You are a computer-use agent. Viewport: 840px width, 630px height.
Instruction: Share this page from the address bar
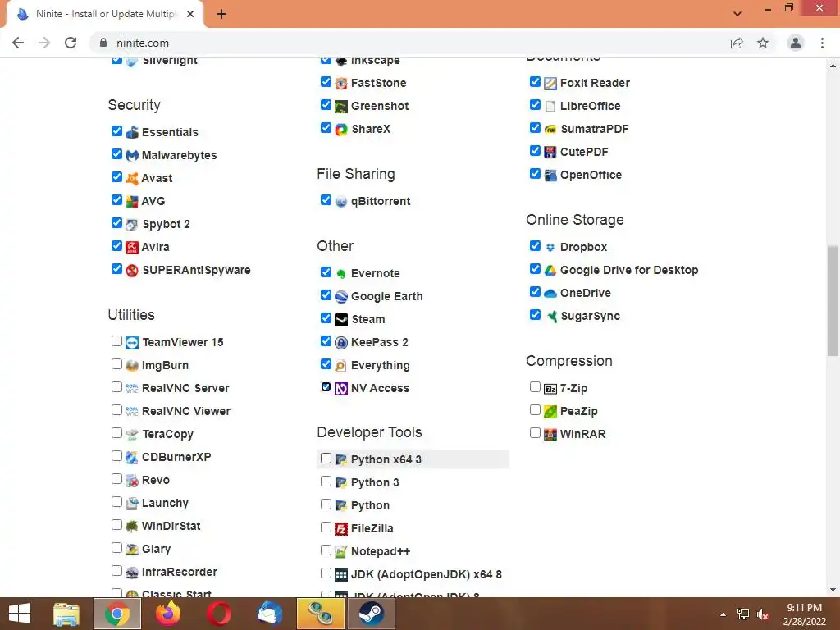(x=737, y=43)
